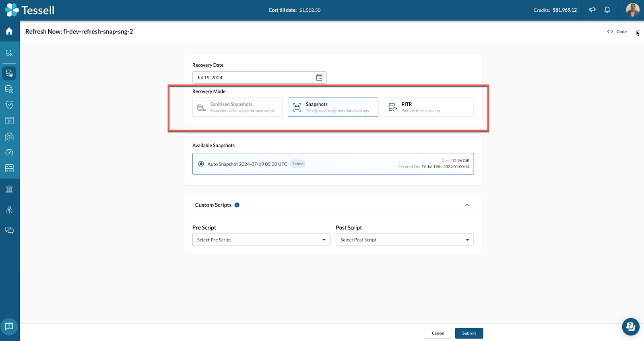
Task: Open the play-window scripts icon in the sidebar
Action: pos(9,121)
